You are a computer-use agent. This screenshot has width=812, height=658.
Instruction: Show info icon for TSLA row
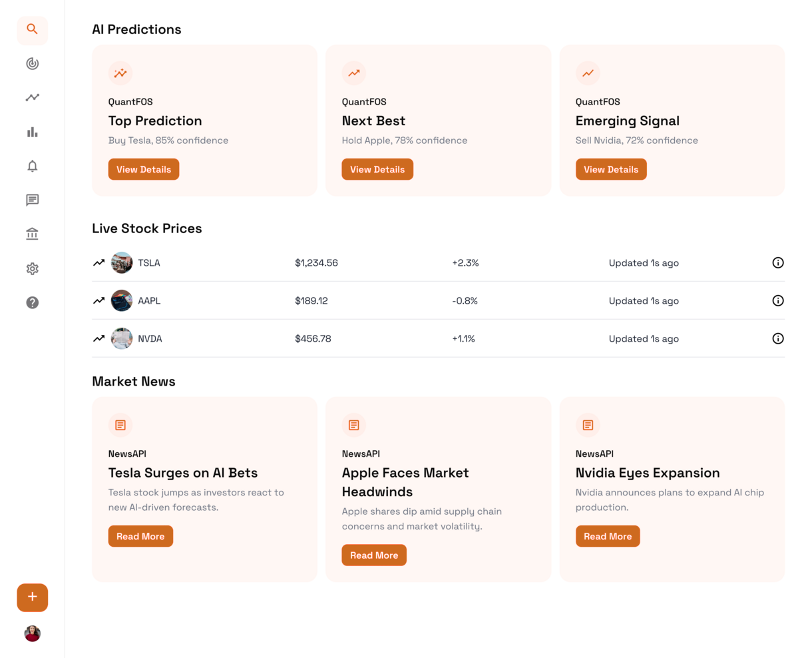(x=777, y=263)
